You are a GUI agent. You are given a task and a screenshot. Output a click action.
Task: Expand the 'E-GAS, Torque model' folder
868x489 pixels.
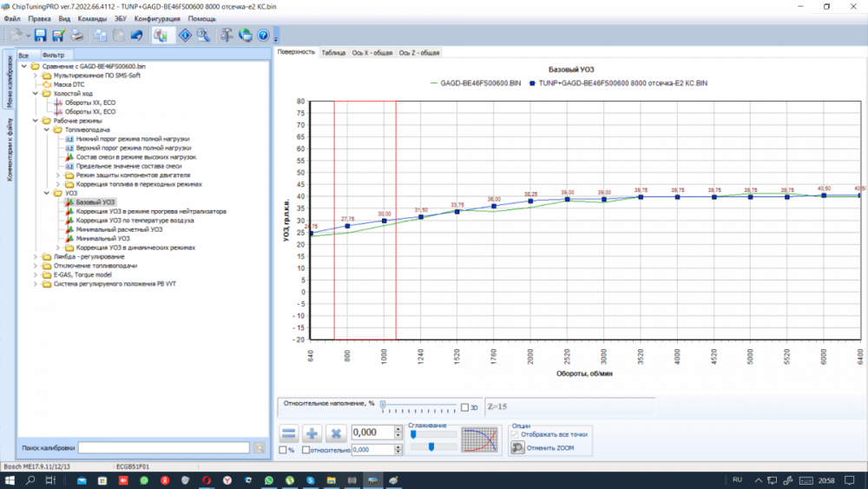[x=36, y=274]
